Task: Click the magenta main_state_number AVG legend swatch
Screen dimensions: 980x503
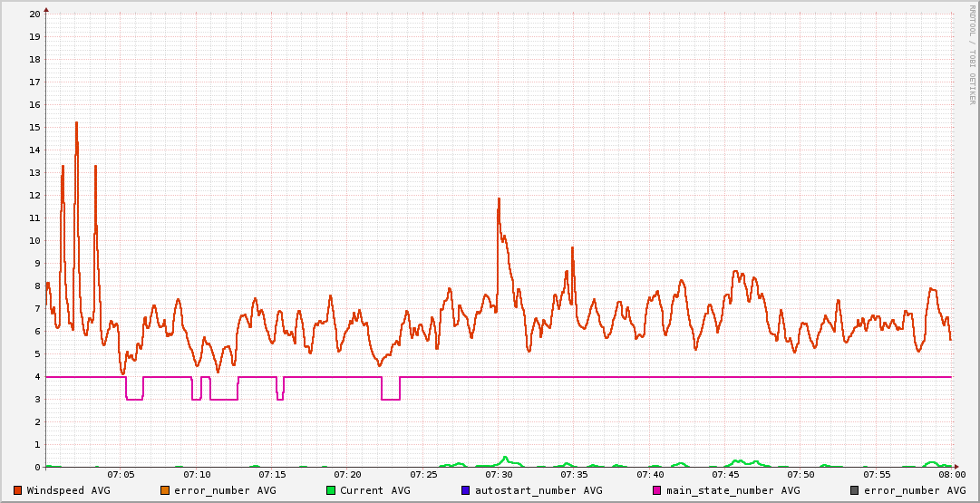Action: click(657, 490)
